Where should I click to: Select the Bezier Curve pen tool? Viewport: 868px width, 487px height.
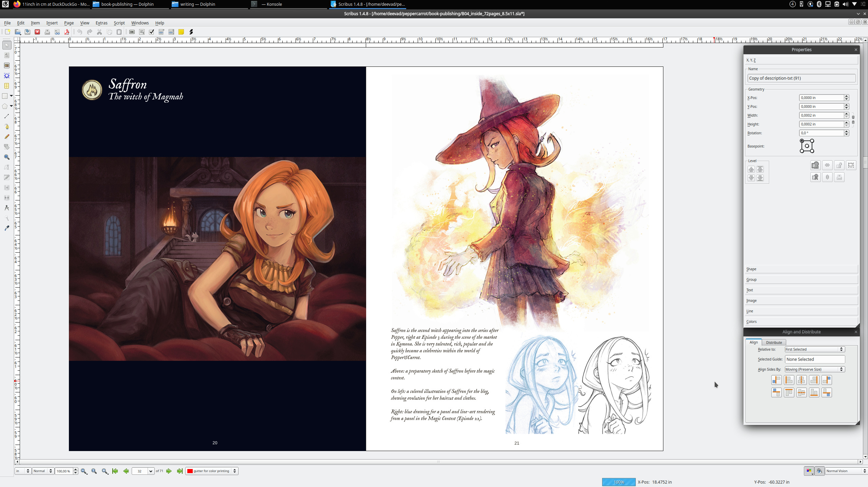7,126
